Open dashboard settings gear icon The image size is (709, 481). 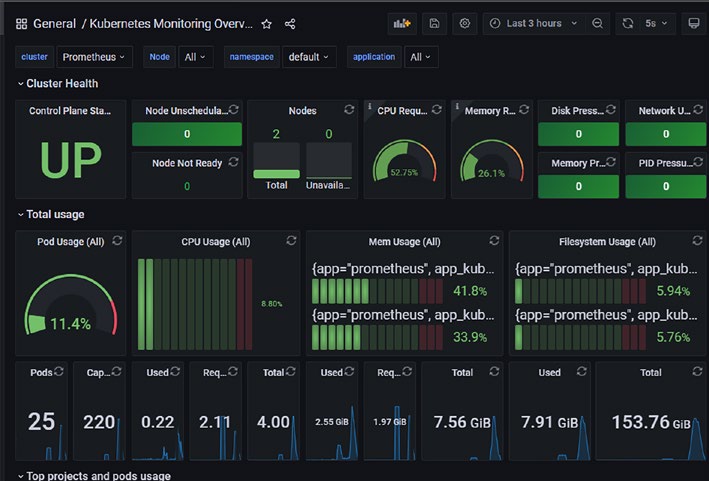(464, 24)
